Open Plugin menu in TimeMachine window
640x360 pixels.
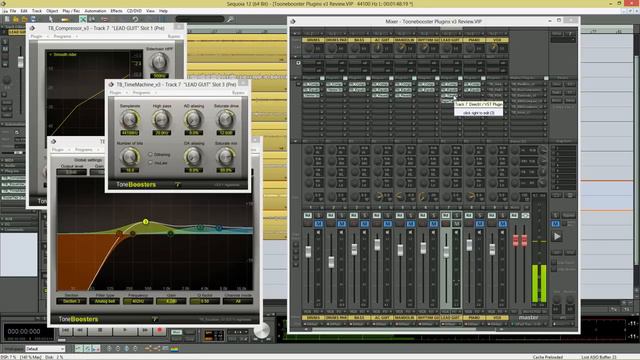(x=116, y=93)
